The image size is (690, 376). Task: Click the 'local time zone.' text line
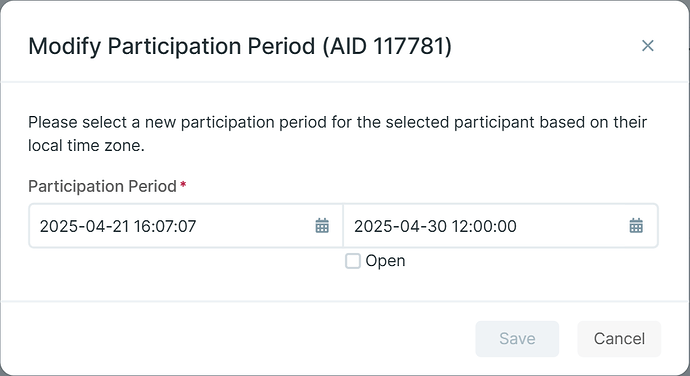86,145
